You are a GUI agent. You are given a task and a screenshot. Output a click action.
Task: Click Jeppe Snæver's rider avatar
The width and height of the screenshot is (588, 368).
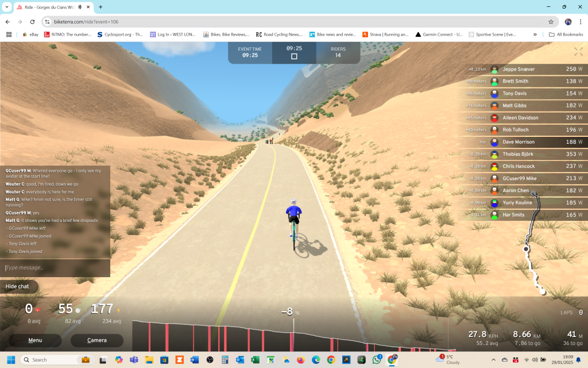click(494, 69)
